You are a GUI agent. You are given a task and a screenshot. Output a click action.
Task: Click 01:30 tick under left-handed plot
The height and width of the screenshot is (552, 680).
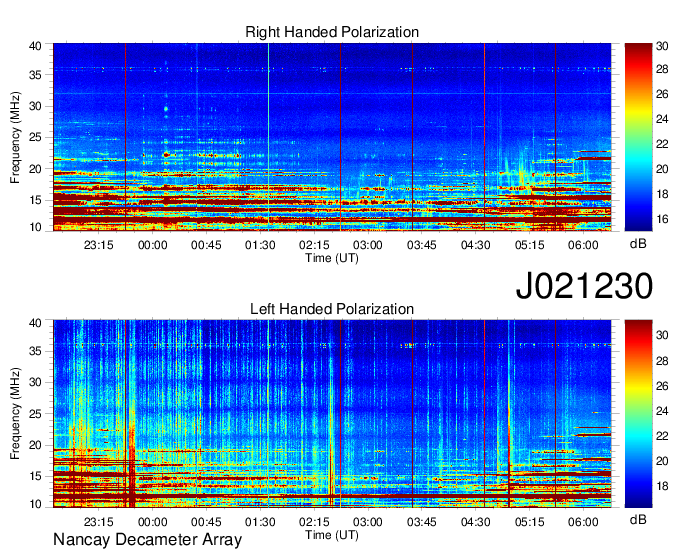(260, 522)
